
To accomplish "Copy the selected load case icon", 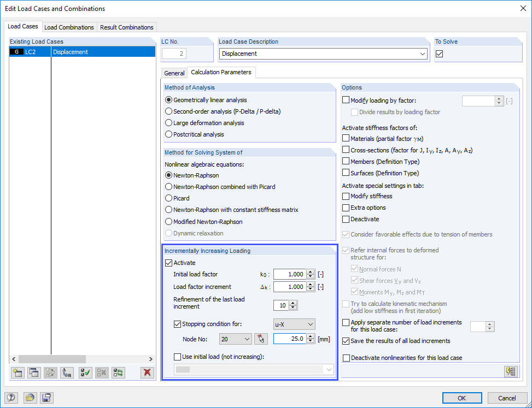I will coord(34,372).
